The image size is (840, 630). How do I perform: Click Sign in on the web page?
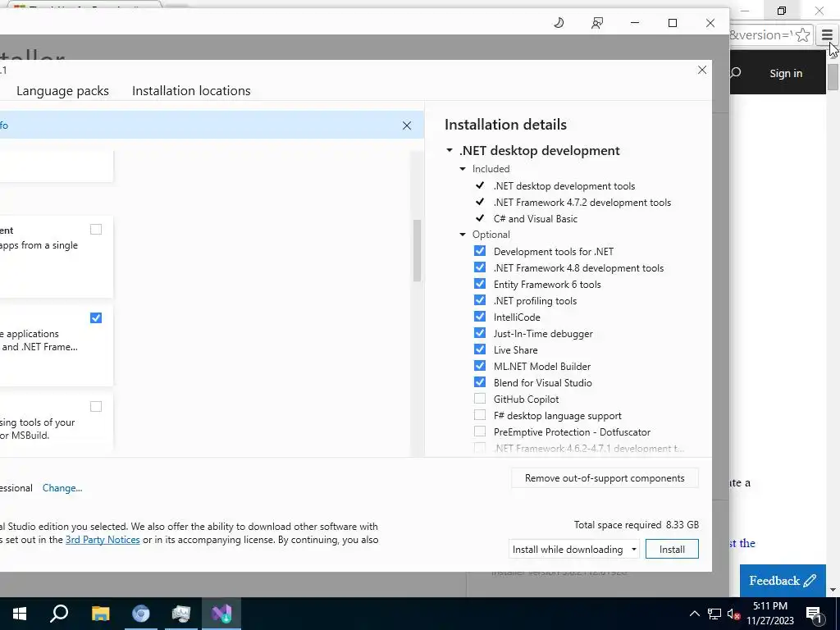pos(786,73)
